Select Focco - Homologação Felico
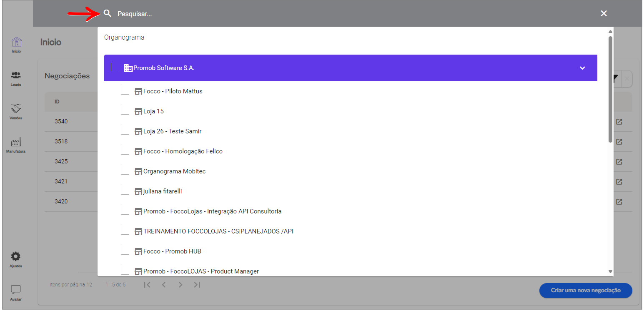 pyautogui.click(x=183, y=151)
